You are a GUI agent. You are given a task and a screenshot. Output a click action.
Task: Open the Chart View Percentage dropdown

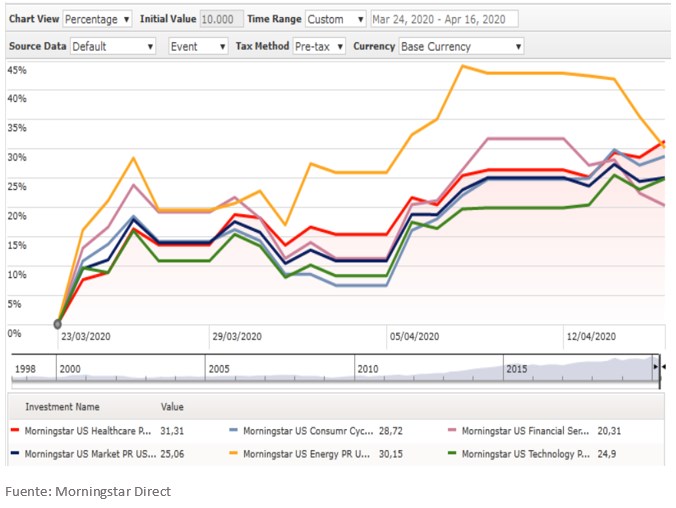97,19
